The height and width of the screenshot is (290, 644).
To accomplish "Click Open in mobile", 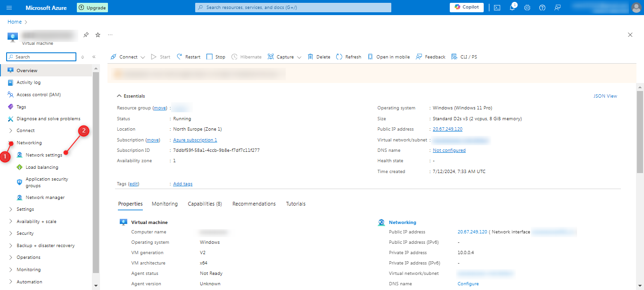I will click(388, 57).
